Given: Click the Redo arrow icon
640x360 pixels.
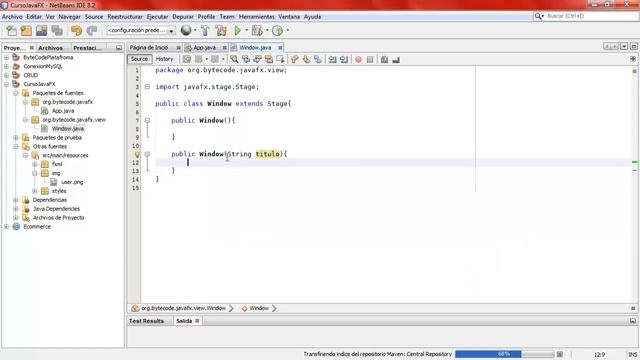Looking at the screenshot, I should pos(92,31).
